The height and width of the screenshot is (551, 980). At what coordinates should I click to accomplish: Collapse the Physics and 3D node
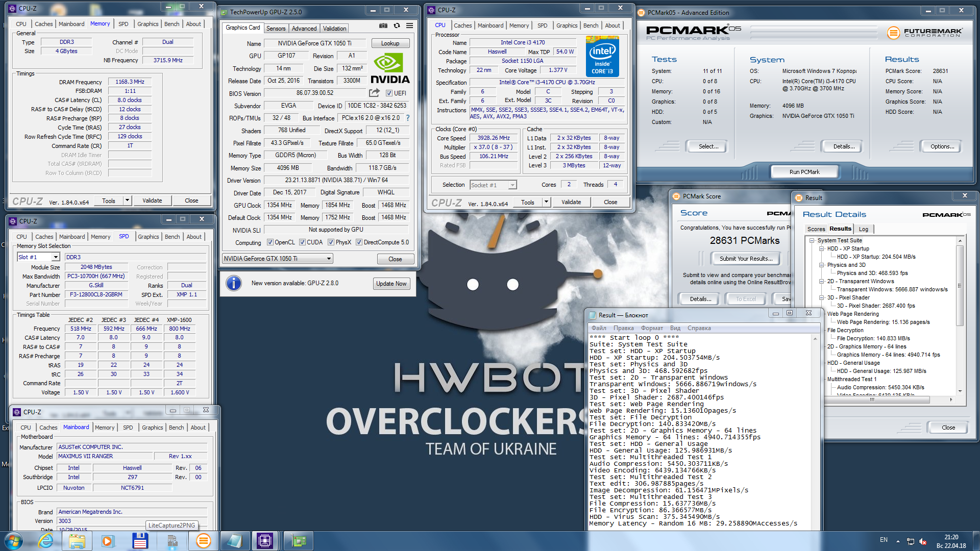point(822,265)
